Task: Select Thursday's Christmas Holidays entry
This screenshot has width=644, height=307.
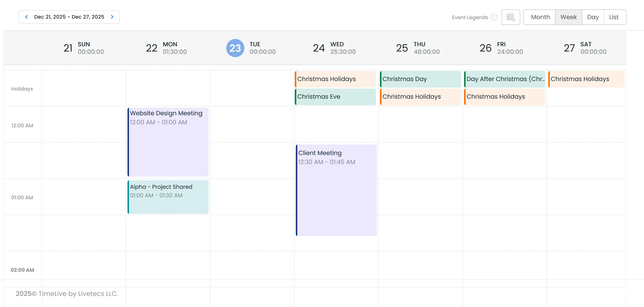Action: click(x=421, y=97)
